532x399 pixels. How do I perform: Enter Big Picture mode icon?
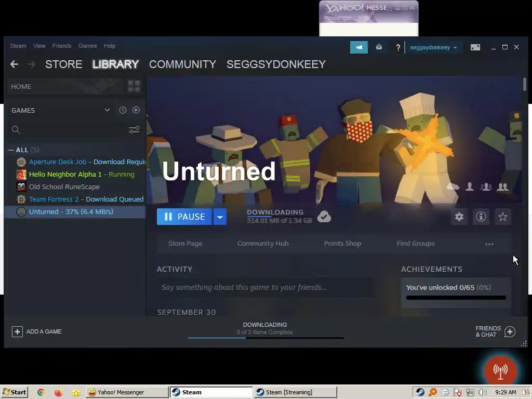475,47
